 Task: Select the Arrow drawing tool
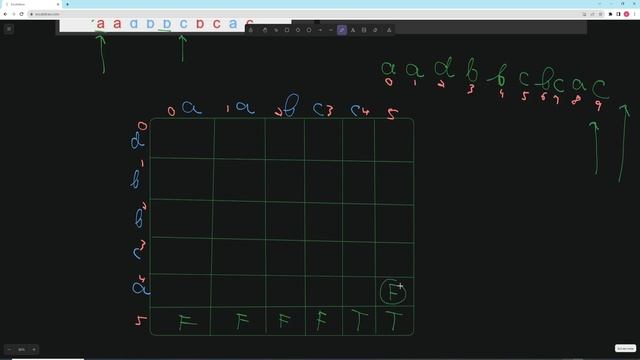(x=320, y=30)
